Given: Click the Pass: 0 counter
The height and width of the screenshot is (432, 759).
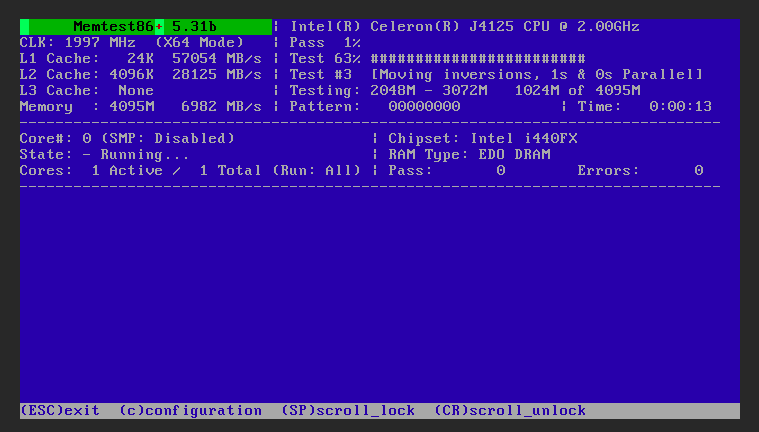Looking at the screenshot, I should [x=447, y=170].
